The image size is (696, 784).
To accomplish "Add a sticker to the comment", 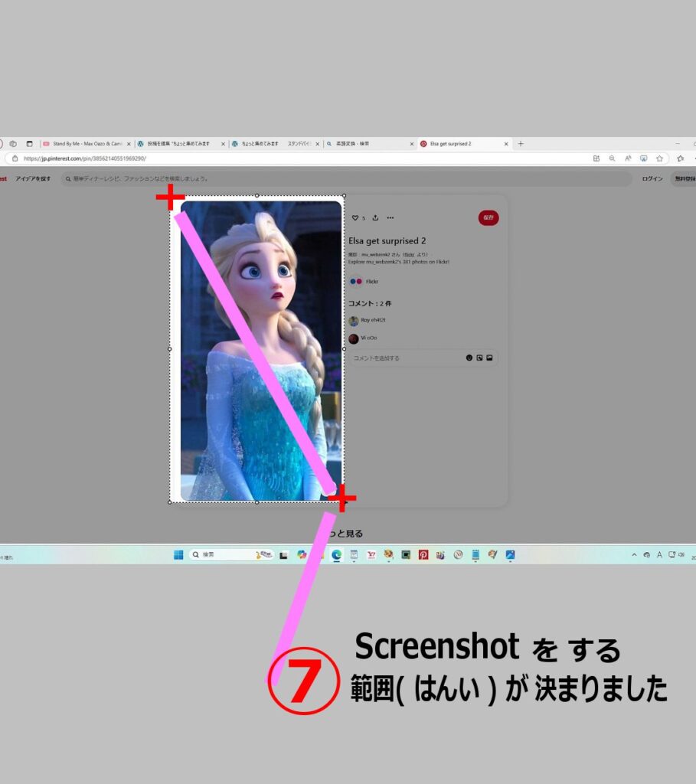I will (x=479, y=358).
